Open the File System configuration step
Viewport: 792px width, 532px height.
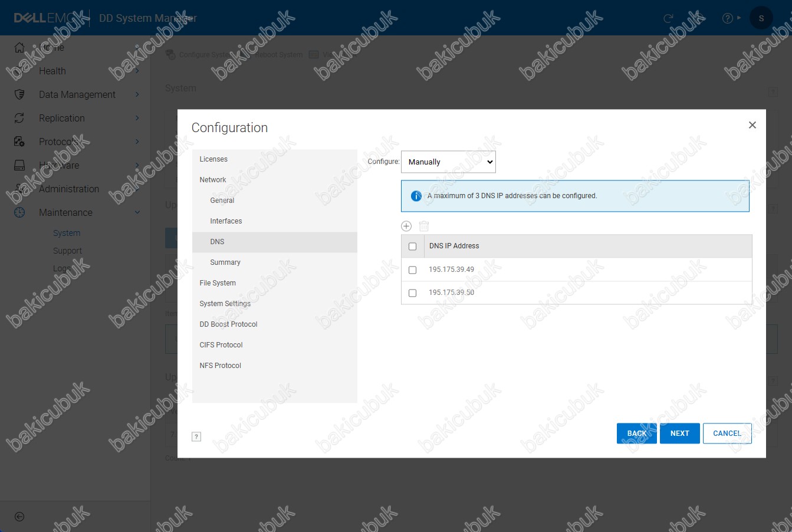click(x=218, y=283)
